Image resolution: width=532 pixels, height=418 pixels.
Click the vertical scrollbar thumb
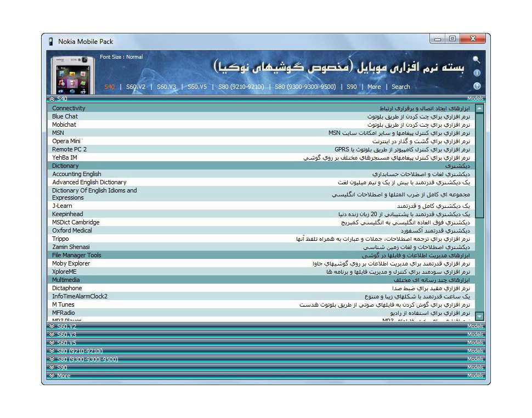479,166
